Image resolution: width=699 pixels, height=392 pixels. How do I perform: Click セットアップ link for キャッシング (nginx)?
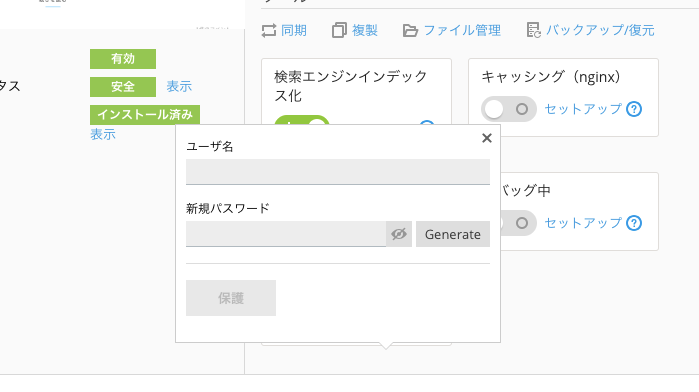[583, 109]
